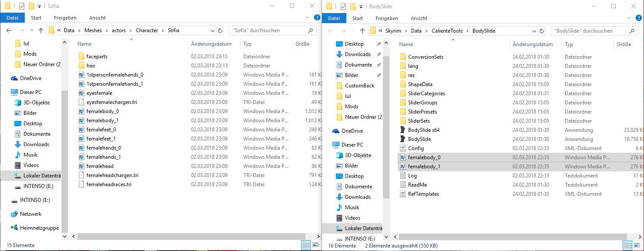The image size is (644, 251).
Task: Open pinned Downloads in BodySlide sidebar
Action: pyautogui.click(x=358, y=54)
